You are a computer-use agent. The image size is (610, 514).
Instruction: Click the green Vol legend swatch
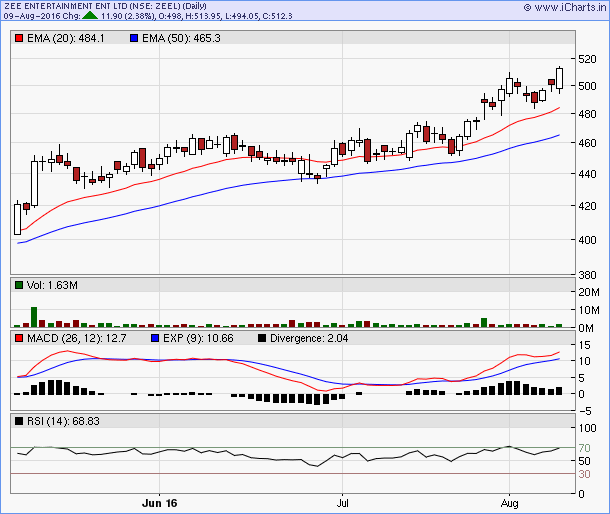[19, 285]
